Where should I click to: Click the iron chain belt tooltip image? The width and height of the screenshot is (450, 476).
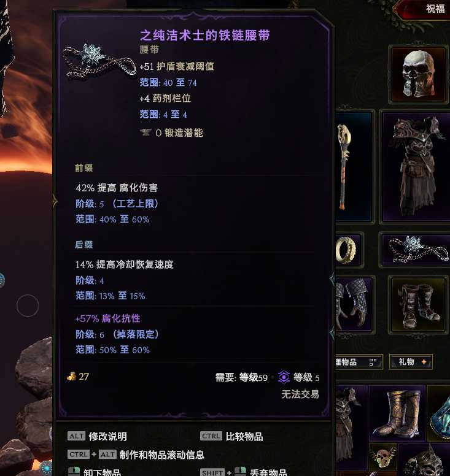coord(99,61)
